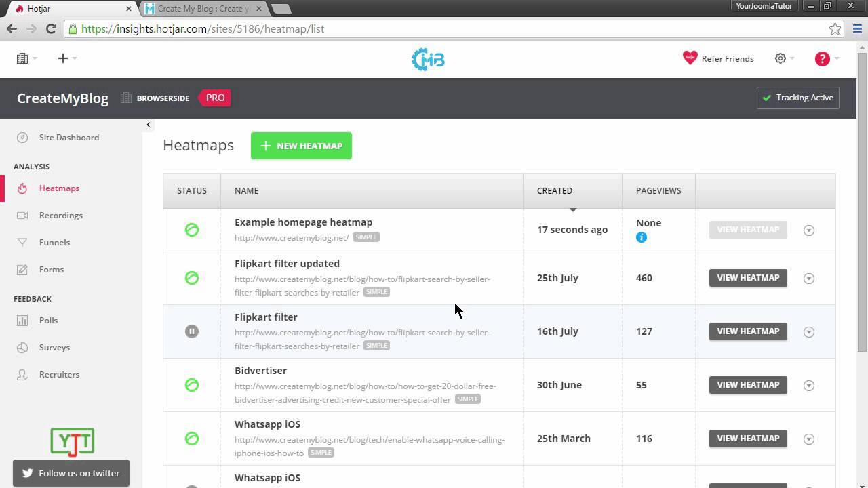Expand options for Flipkart filter 16th July

808,332
